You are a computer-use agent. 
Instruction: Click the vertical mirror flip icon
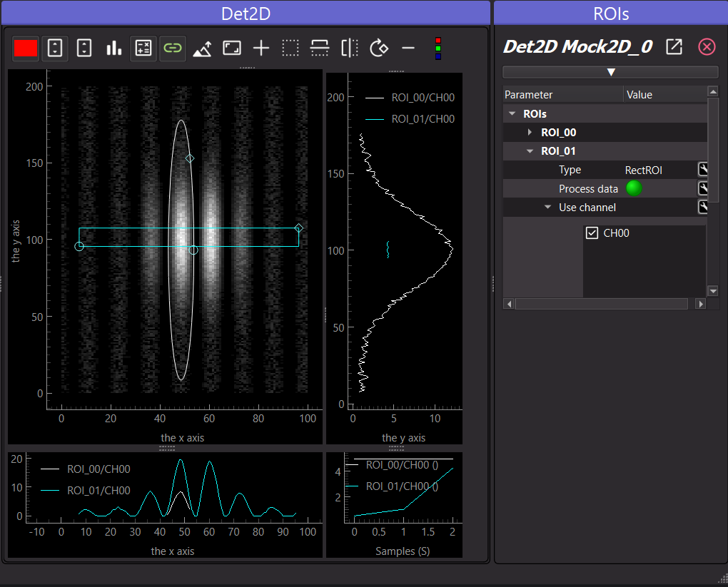350,49
